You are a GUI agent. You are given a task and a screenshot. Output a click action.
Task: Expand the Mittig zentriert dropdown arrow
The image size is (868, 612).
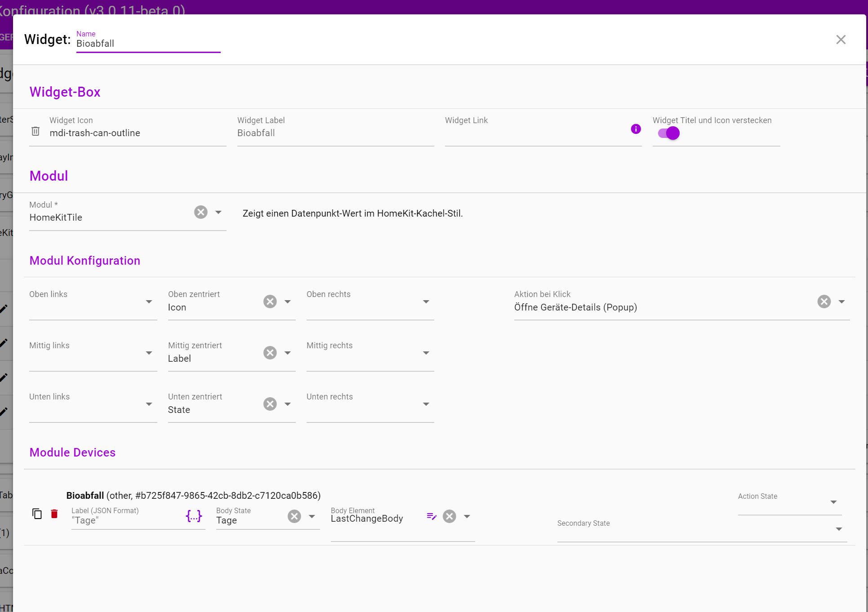(x=288, y=353)
